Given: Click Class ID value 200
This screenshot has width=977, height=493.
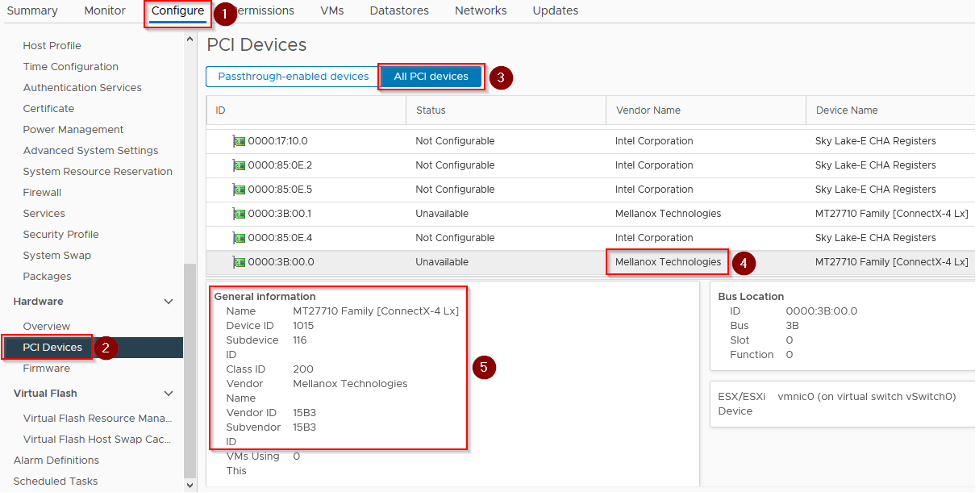Looking at the screenshot, I should click(x=303, y=370).
